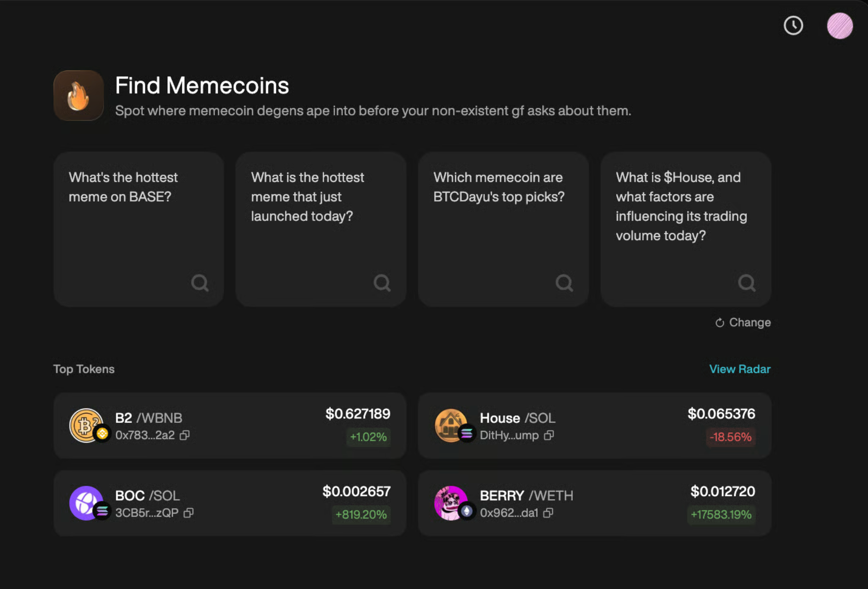Refresh suggestions with the Change button
868x589 pixels.
pyautogui.click(x=743, y=322)
